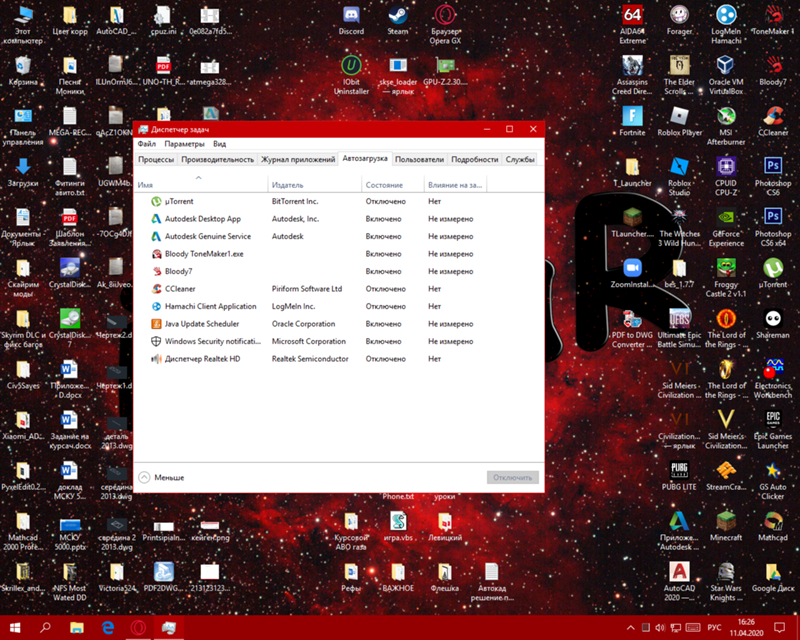Image resolution: width=800 pixels, height=640 pixels.
Task: Click Discord desktop icon
Action: click(351, 15)
